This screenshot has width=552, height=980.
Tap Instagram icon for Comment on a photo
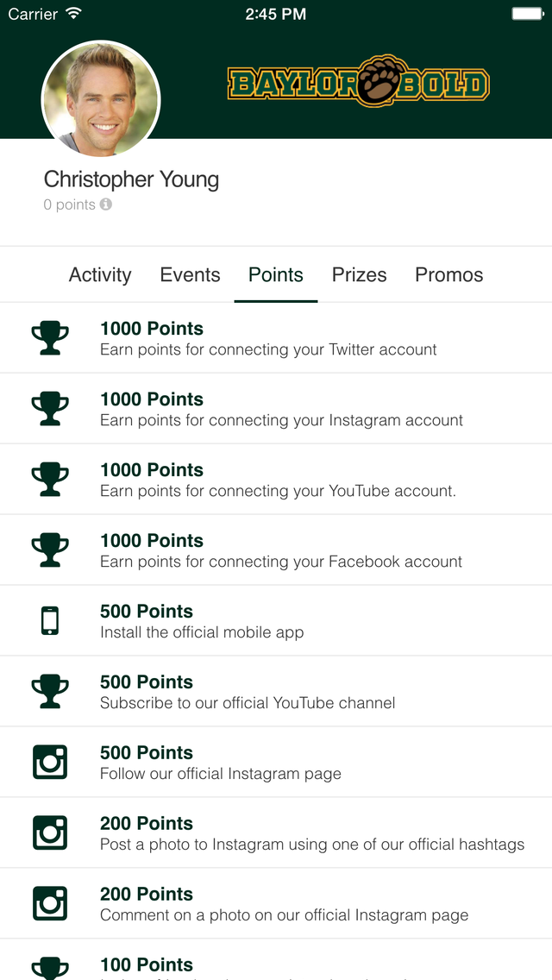[50, 903]
